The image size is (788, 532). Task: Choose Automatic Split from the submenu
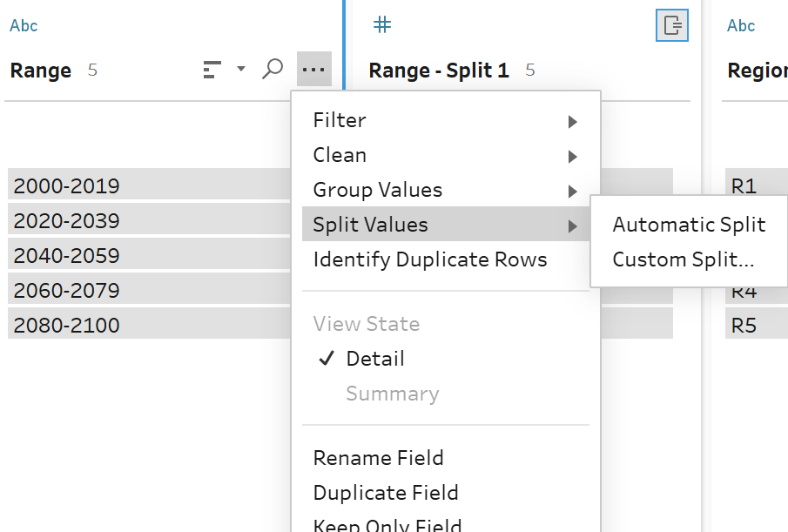tap(689, 225)
